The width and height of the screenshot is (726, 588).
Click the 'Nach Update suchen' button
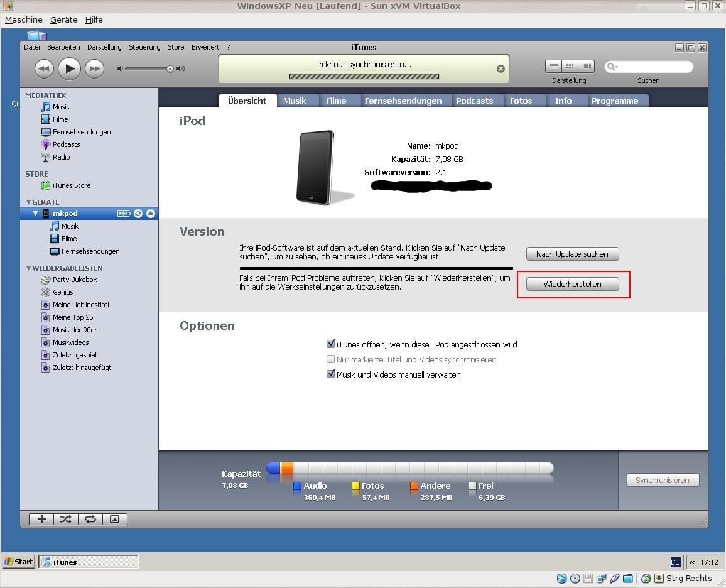[572, 254]
